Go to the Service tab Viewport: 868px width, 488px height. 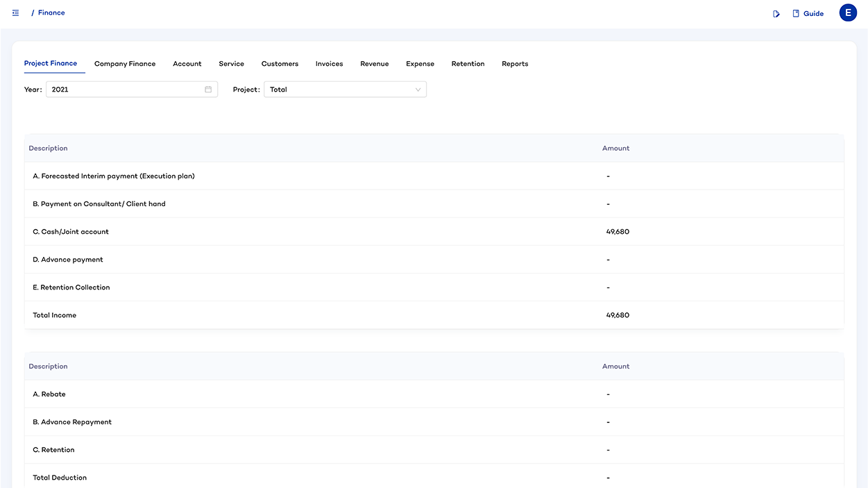click(x=231, y=64)
